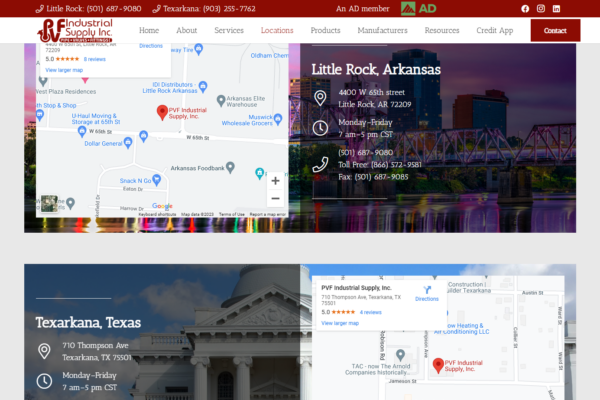
Task: Open Terms of Use on Little Rock map
Action: [x=232, y=214]
